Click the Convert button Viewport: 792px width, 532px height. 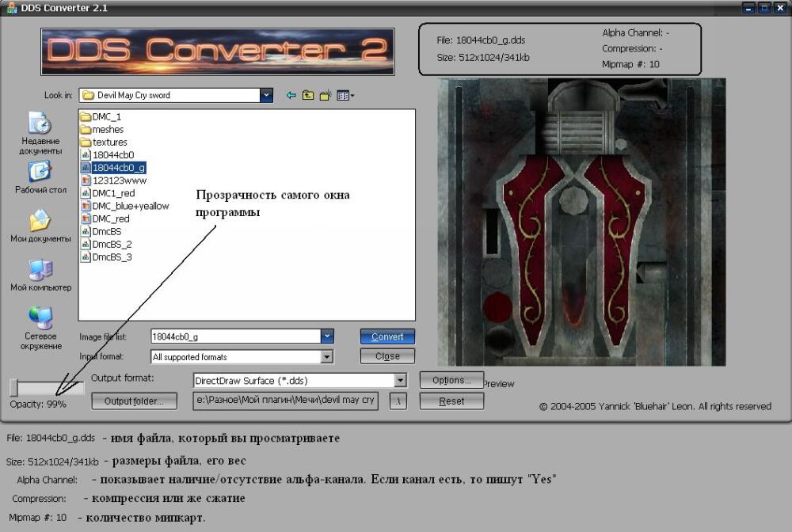point(387,336)
